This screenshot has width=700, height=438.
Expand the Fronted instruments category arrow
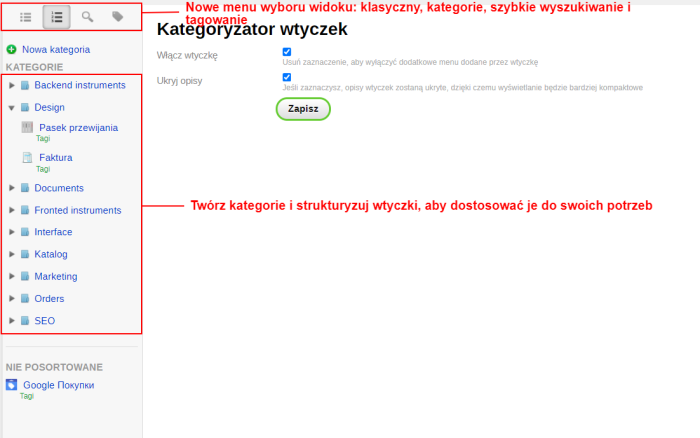pos(12,210)
